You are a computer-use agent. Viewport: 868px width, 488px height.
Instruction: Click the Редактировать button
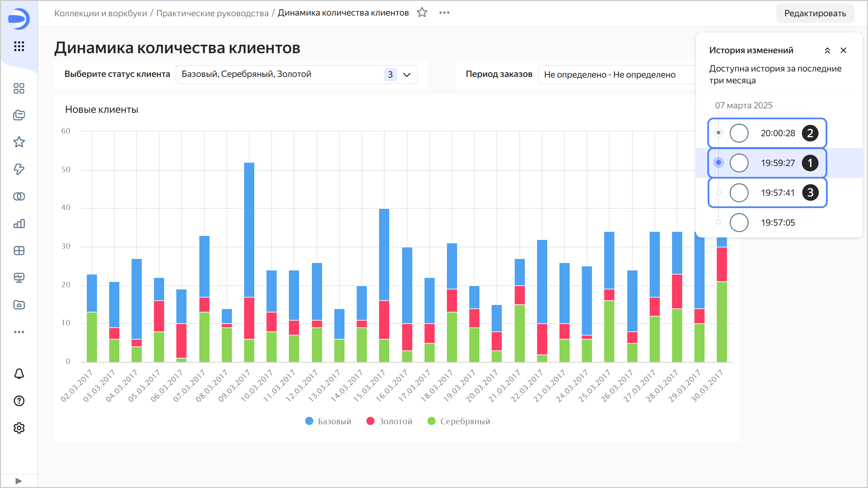tap(815, 13)
